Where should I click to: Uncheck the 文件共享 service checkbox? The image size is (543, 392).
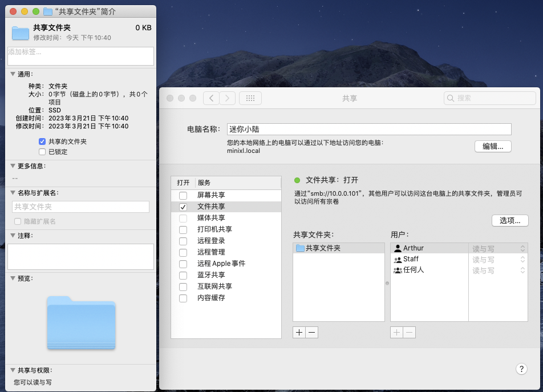click(183, 207)
